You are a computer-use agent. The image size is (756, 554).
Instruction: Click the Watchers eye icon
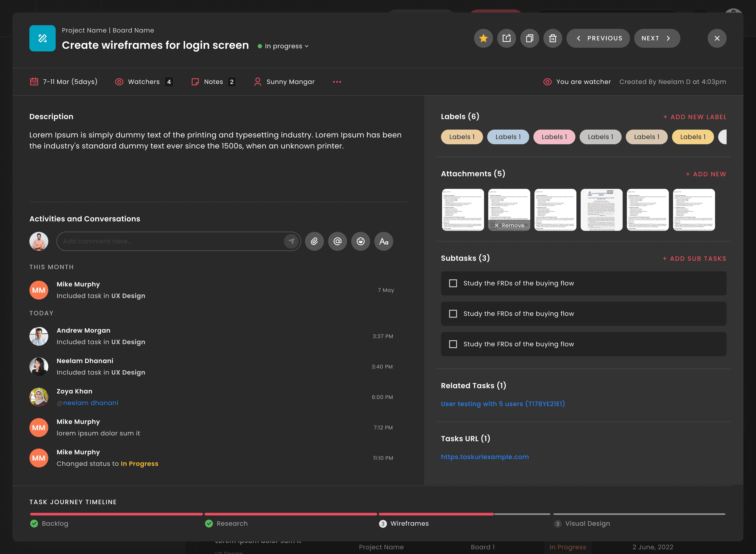coord(119,82)
